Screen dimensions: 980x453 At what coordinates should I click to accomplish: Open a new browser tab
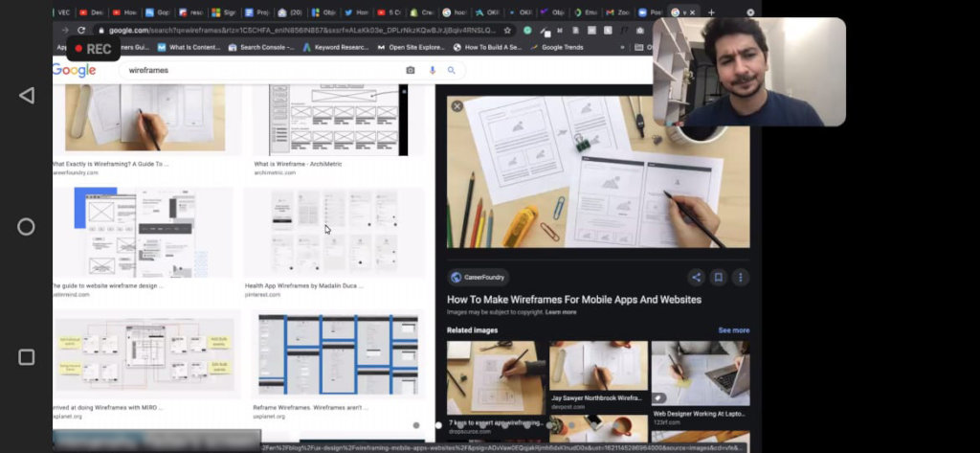click(x=711, y=12)
